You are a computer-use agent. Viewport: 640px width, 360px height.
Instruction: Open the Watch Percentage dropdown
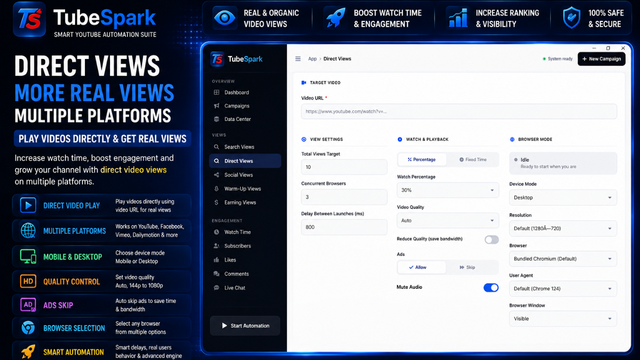point(448,190)
